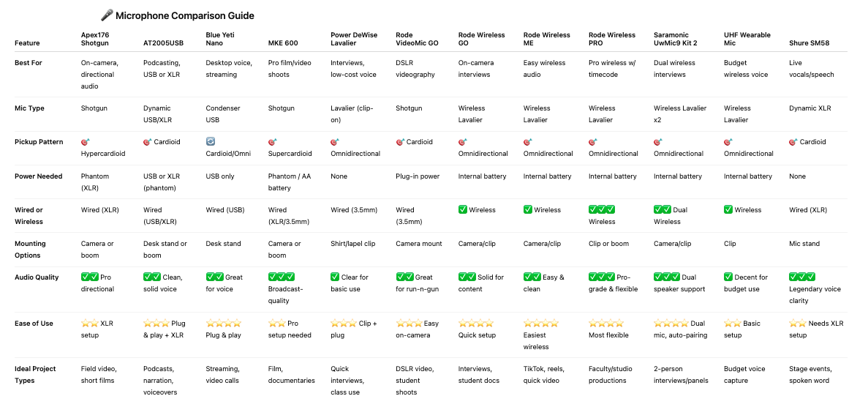The width and height of the screenshot is (868, 418).
Task: Click the triple green checkmarks for Rode Wireless PRO wireless
Action: 602,209
